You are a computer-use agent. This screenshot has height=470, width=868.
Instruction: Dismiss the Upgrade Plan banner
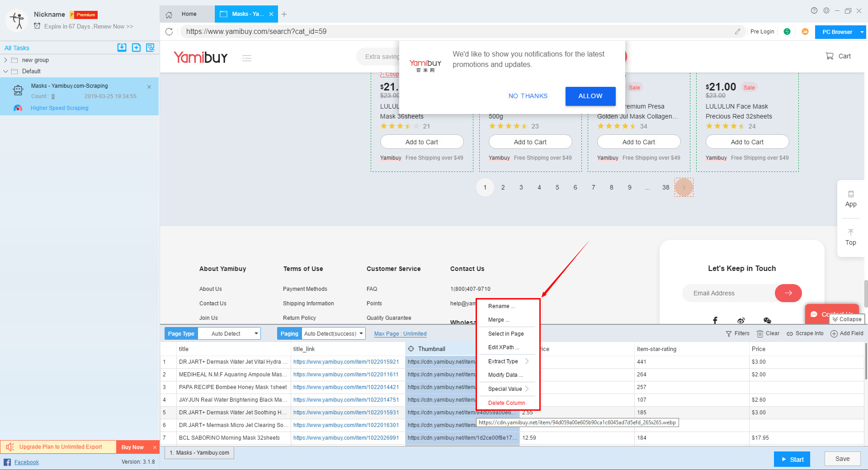pos(155,447)
